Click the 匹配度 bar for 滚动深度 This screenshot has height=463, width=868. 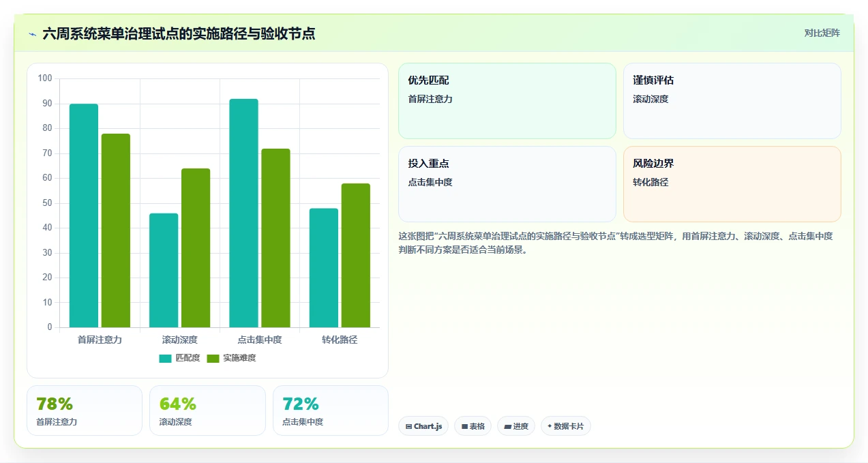coord(164,270)
